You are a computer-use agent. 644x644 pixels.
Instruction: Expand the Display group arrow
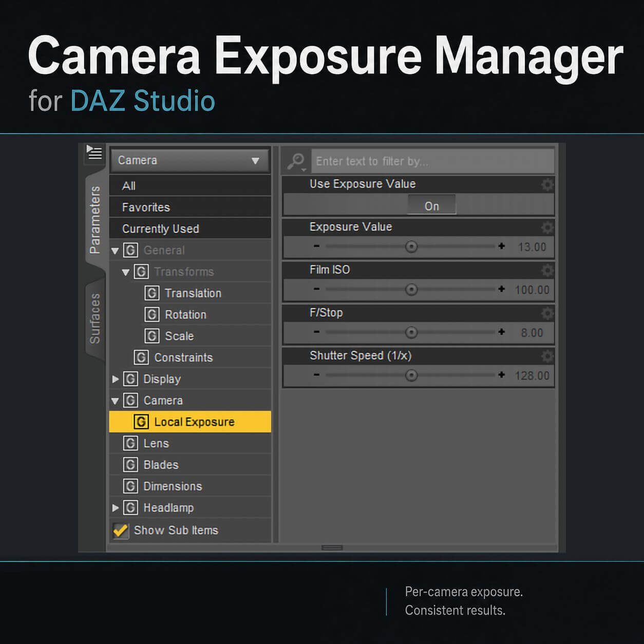116,379
